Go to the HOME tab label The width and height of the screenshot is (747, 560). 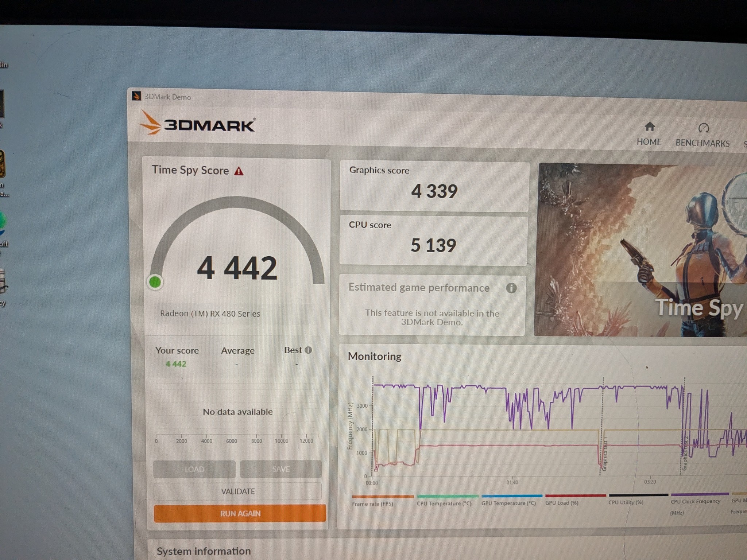click(649, 142)
